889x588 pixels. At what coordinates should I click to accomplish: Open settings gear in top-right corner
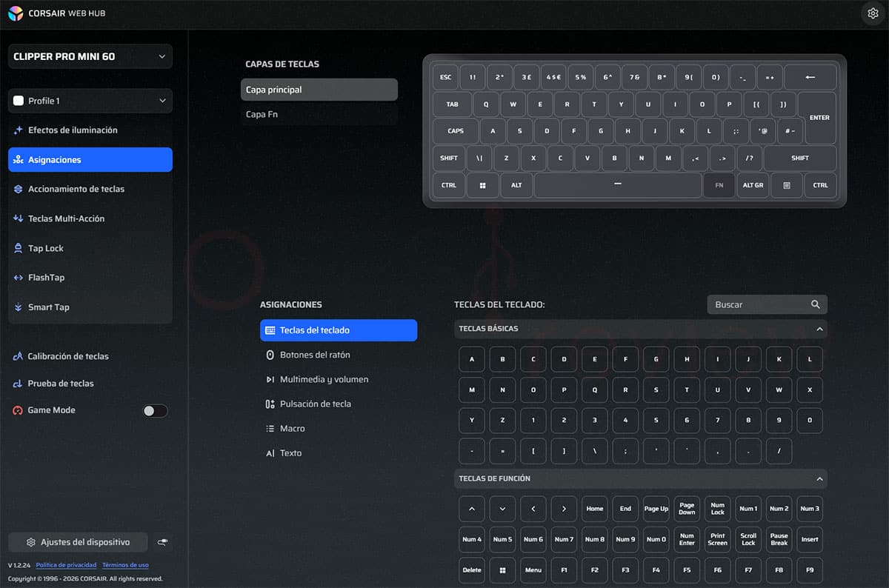[x=872, y=13]
